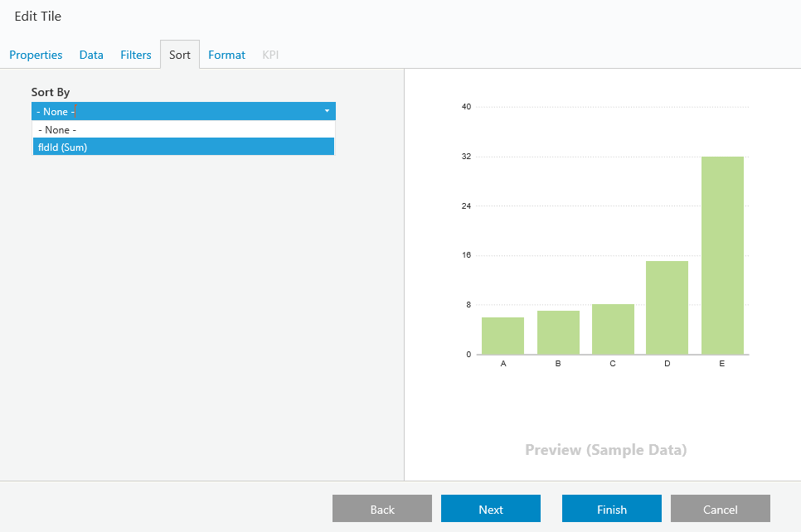The width and height of the screenshot is (801, 532).
Task: Select the Sort tab
Action: (180, 55)
